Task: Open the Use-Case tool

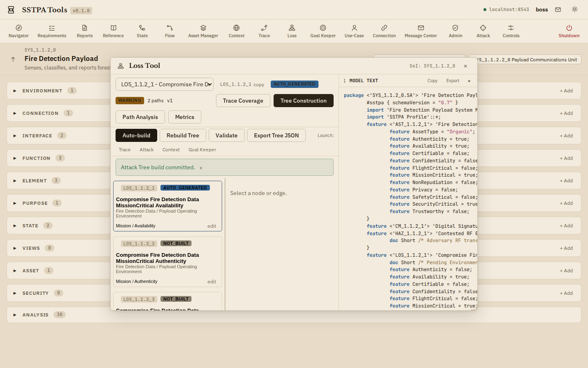Action: click(x=354, y=31)
